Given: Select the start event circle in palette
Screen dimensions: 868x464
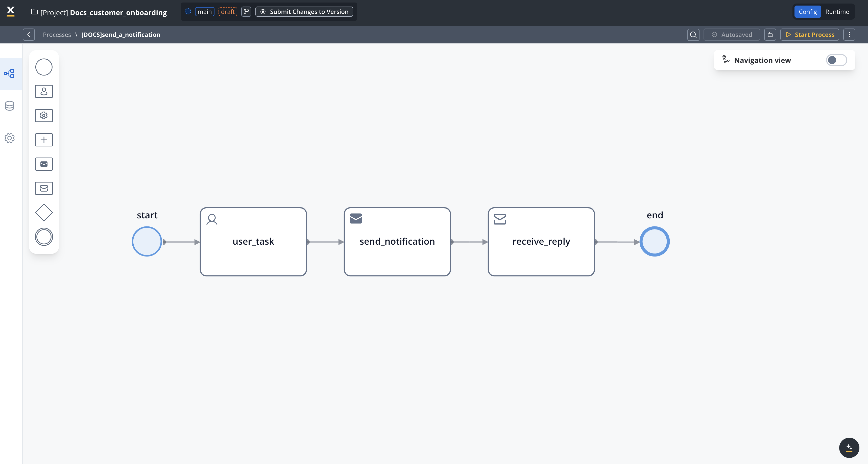Looking at the screenshot, I should click(x=44, y=67).
